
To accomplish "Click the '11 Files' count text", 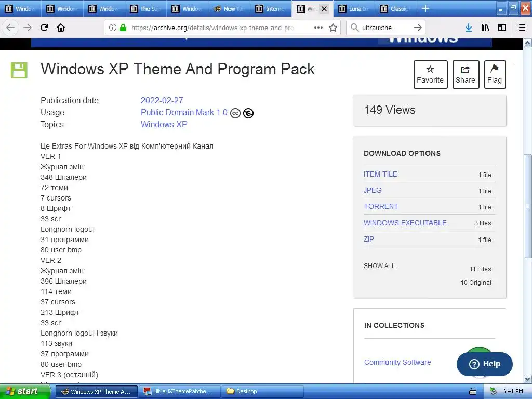I will (480, 269).
